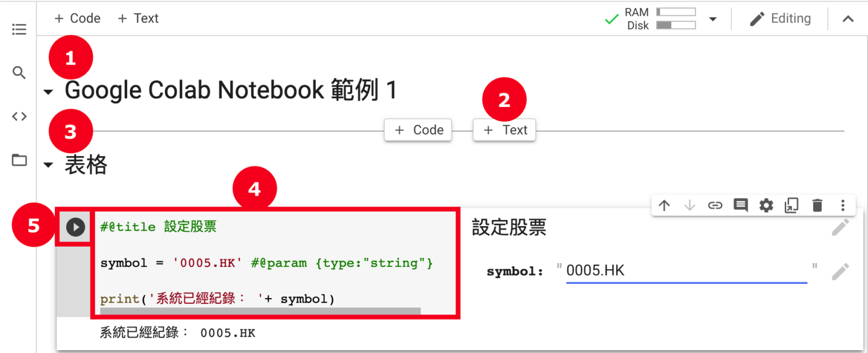This screenshot has height=353, width=868.
Task: Add a new cell with +Code toolbar button
Action: point(77,18)
